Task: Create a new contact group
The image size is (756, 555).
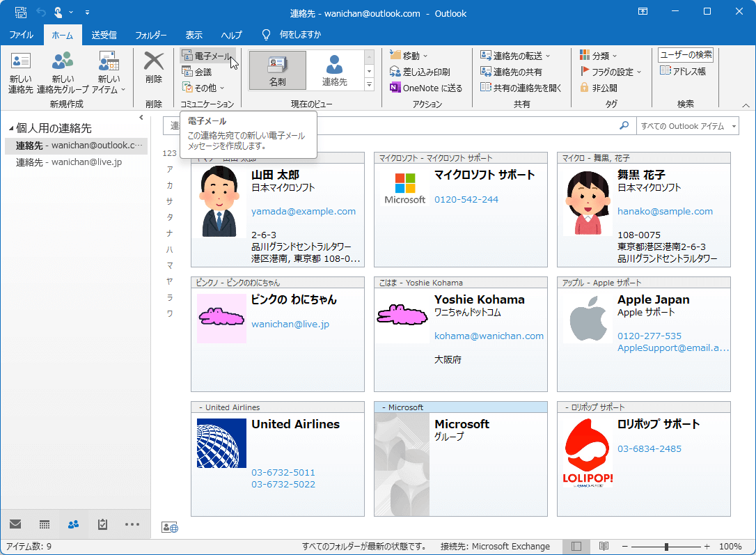Action: (63, 72)
